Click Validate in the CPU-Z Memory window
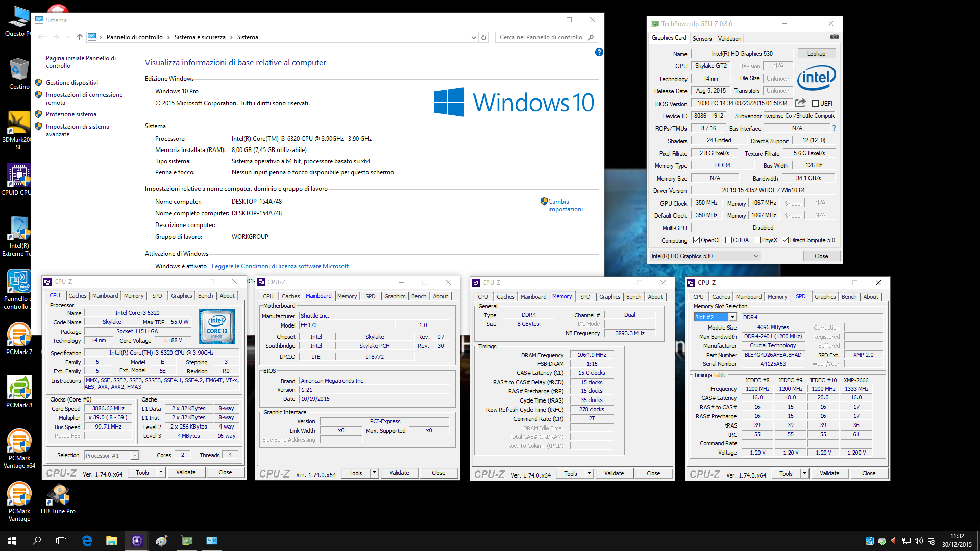Viewport: 980px width, 551px height. click(x=614, y=474)
